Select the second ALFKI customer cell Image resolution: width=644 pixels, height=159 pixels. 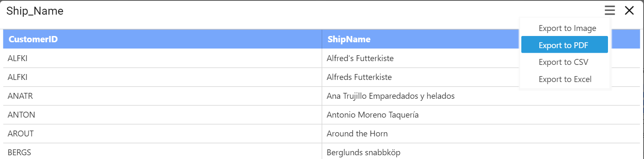162,77
